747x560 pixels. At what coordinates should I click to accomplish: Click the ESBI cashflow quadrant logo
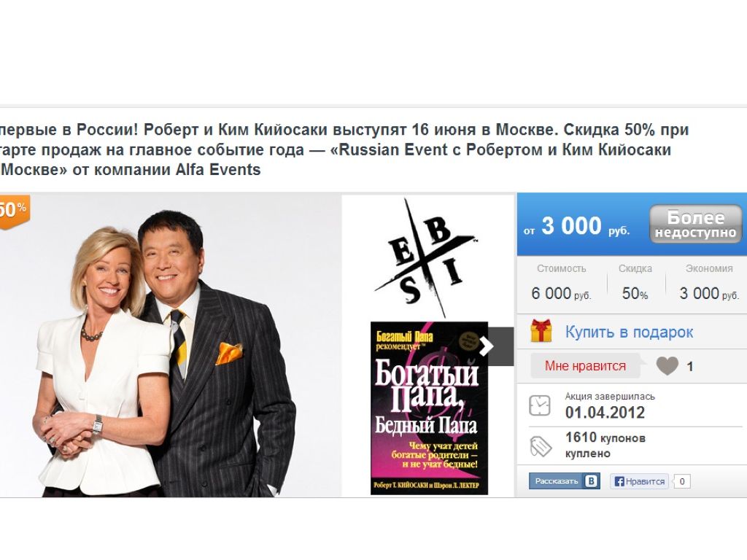tap(426, 258)
